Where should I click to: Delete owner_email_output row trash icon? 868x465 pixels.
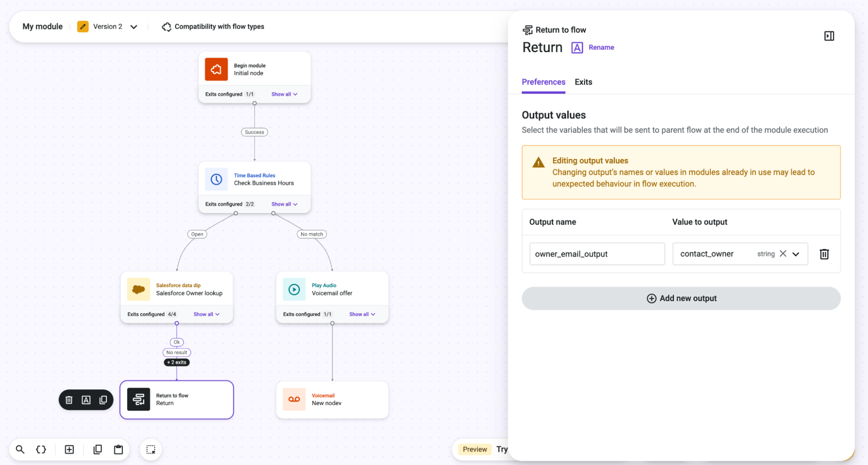[x=824, y=254]
